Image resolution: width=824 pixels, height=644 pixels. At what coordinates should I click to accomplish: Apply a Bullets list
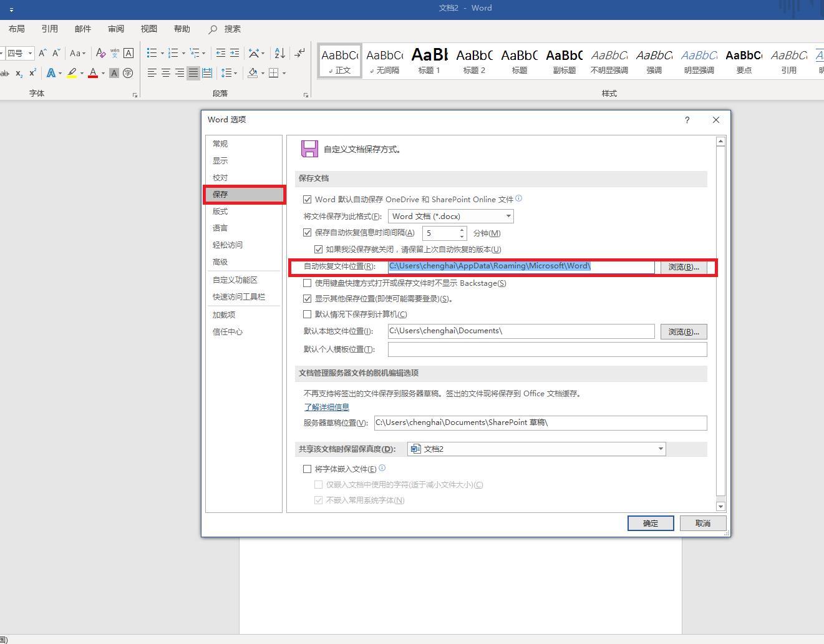pos(152,53)
